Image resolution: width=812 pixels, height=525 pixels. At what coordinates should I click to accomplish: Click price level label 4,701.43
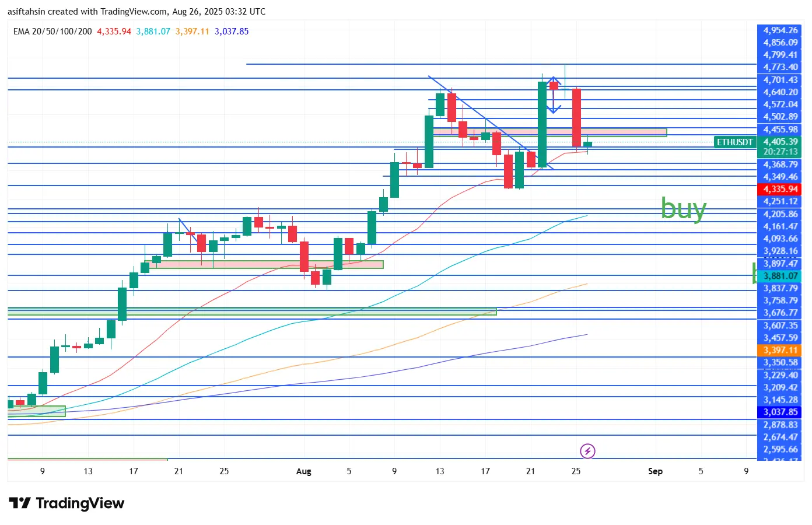[780, 80]
